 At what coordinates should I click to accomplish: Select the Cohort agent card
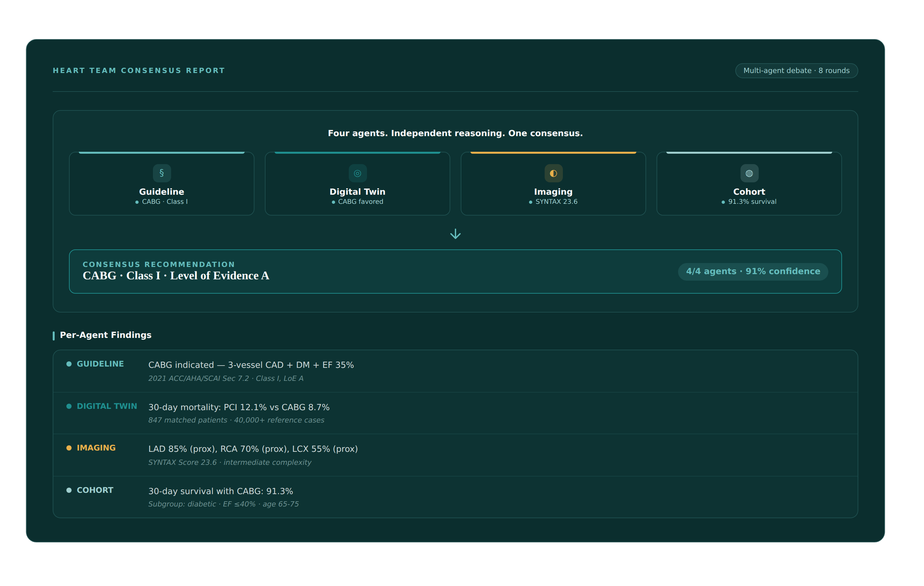(x=749, y=183)
